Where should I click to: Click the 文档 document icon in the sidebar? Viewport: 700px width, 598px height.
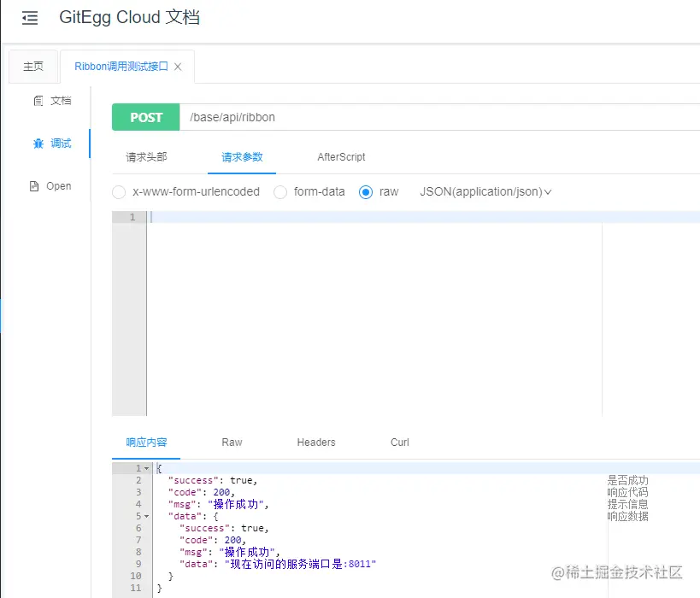point(38,101)
